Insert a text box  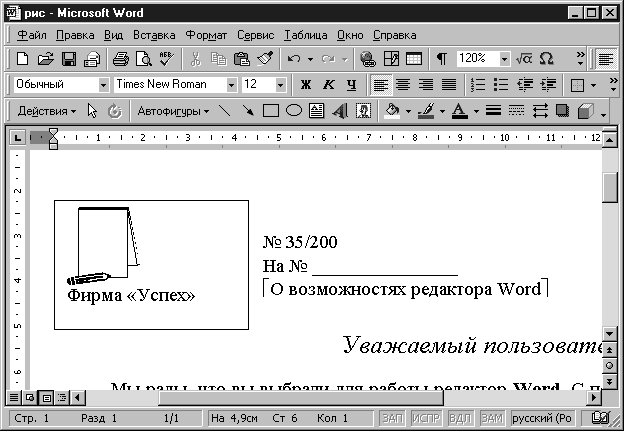(x=316, y=111)
